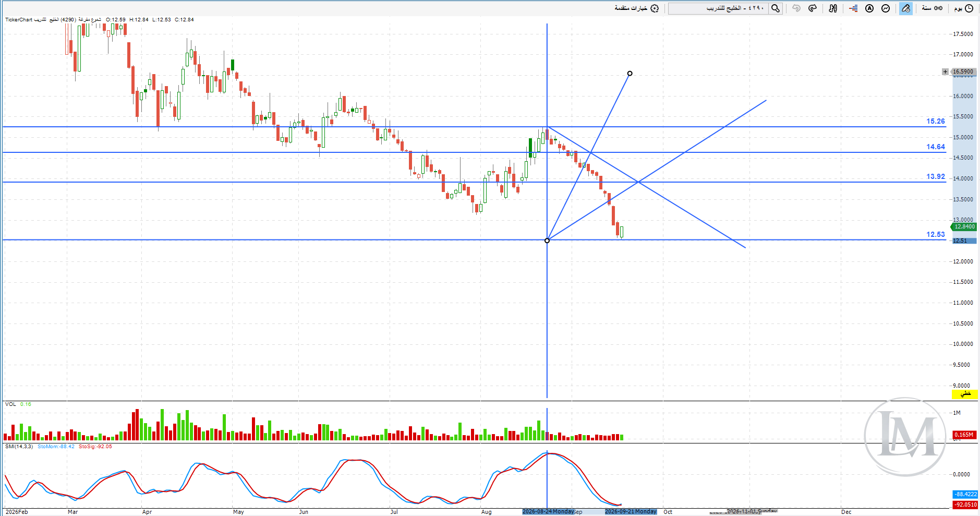Image resolution: width=980 pixels, height=516 pixels.
Task: Click the VOL indicator label
Action: tap(10, 404)
